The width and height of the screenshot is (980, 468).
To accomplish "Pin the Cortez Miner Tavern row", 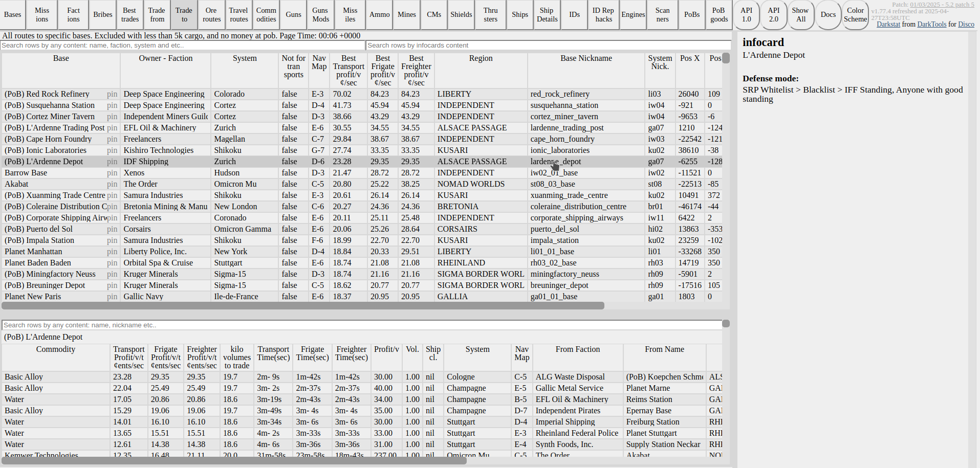I will [112, 117].
